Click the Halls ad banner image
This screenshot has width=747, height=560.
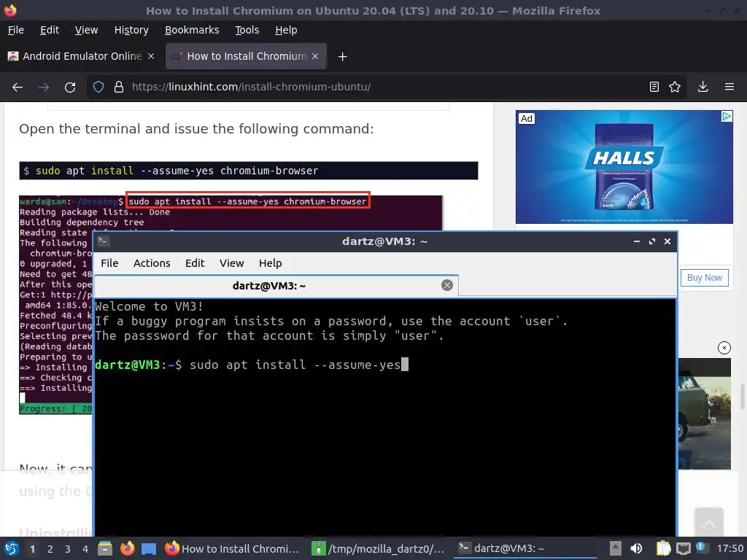624,167
